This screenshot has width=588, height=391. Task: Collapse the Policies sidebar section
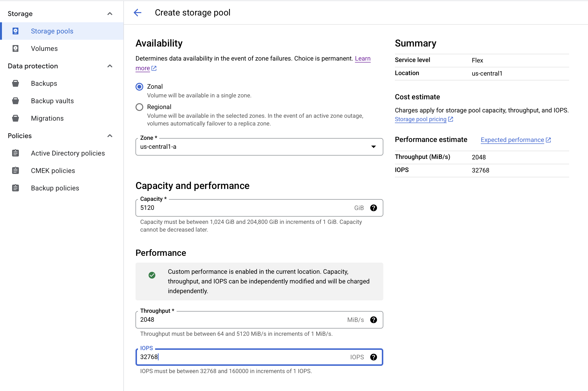point(110,136)
